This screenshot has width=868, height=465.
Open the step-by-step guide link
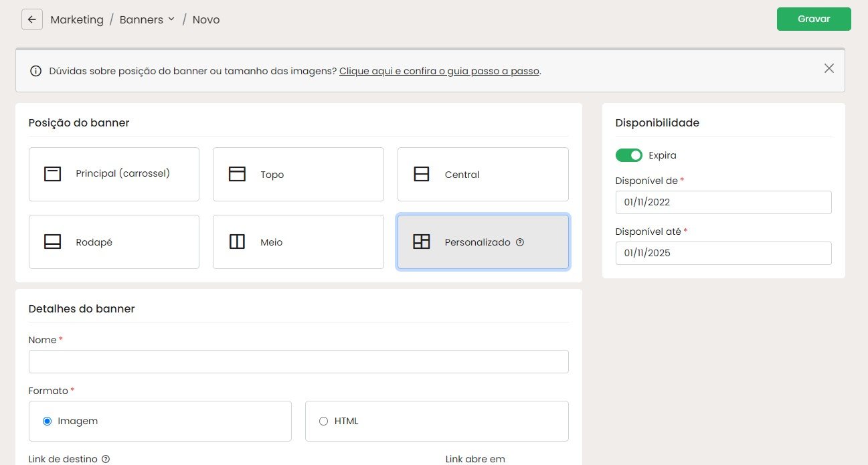[x=439, y=71]
